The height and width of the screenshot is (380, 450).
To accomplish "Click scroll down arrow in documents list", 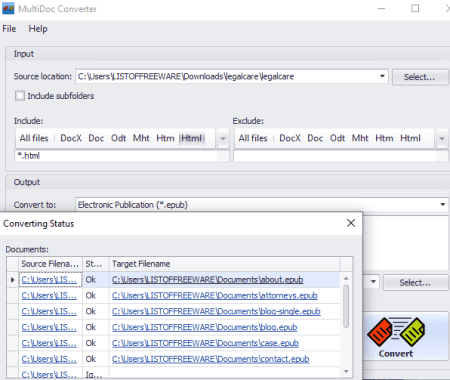I will click(346, 371).
